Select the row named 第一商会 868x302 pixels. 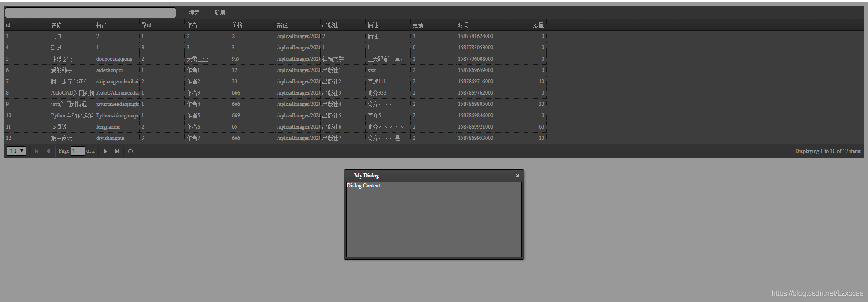click(x=275, y=138)
